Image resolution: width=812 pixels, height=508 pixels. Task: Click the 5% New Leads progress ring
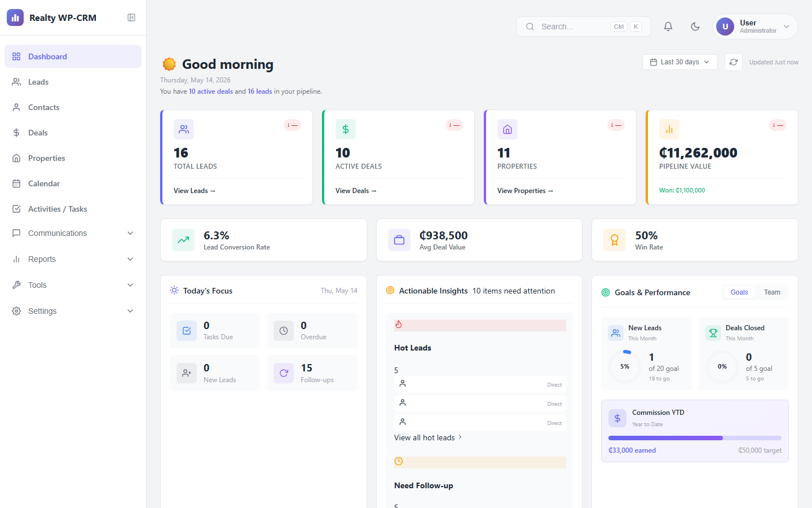(x=625, y=366)
